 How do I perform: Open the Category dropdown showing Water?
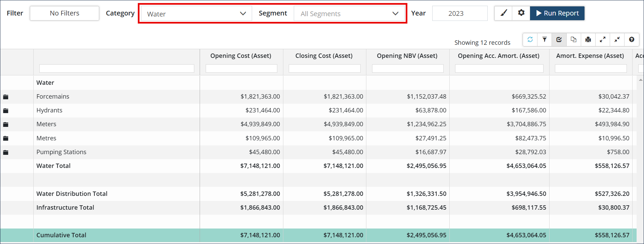coord(196,14)
